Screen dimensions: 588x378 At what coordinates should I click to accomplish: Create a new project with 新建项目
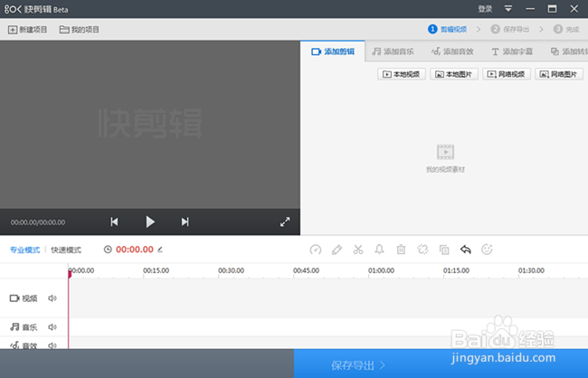(28, 30)
